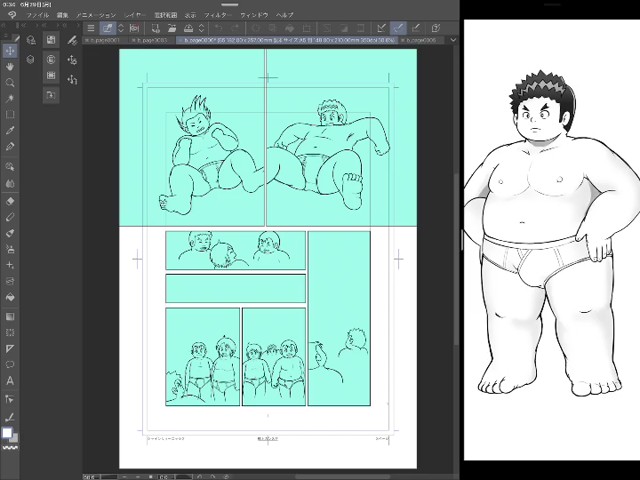Select the gray sub color swatch

[x=15, y=438]
